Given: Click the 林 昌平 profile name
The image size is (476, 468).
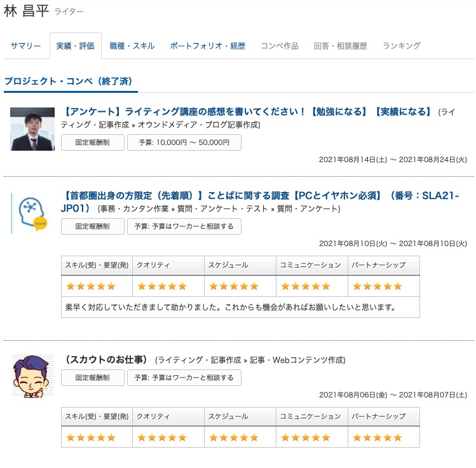Looking at the screenshot, I should pos(26,11).
